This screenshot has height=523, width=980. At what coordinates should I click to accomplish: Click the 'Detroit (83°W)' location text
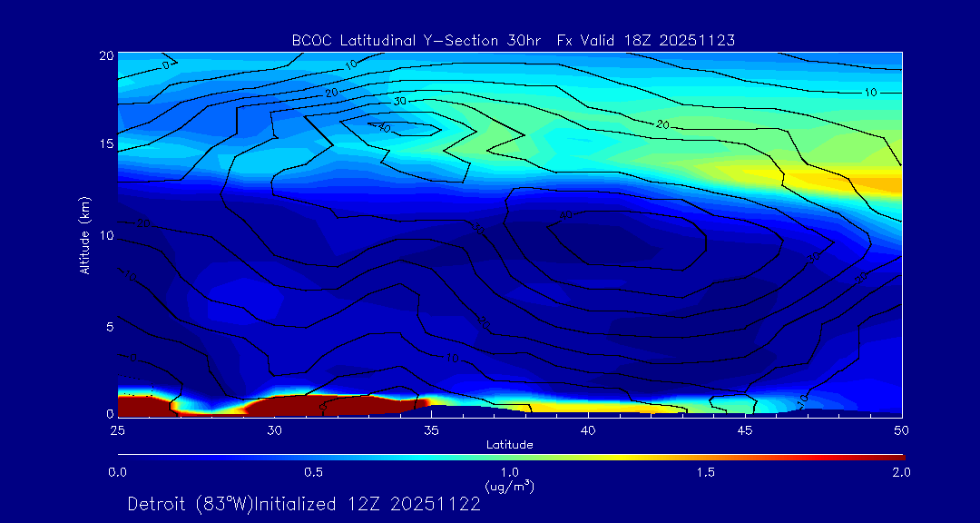192,504
